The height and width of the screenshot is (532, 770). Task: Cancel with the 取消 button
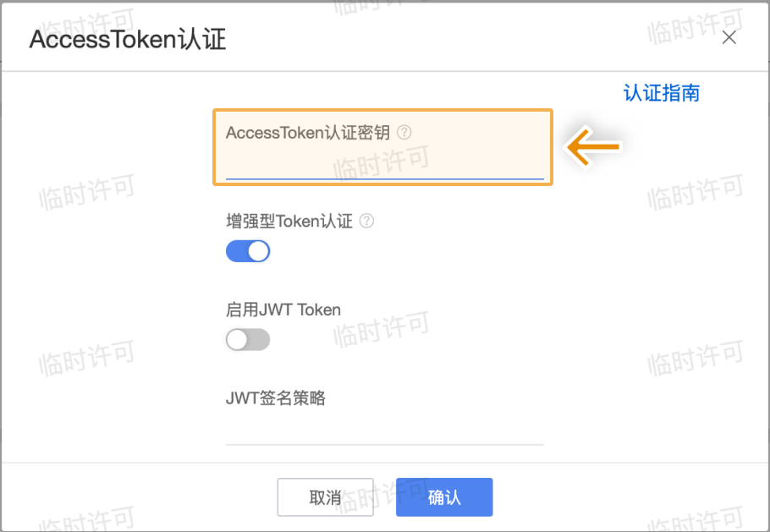(x=325, y=497)
